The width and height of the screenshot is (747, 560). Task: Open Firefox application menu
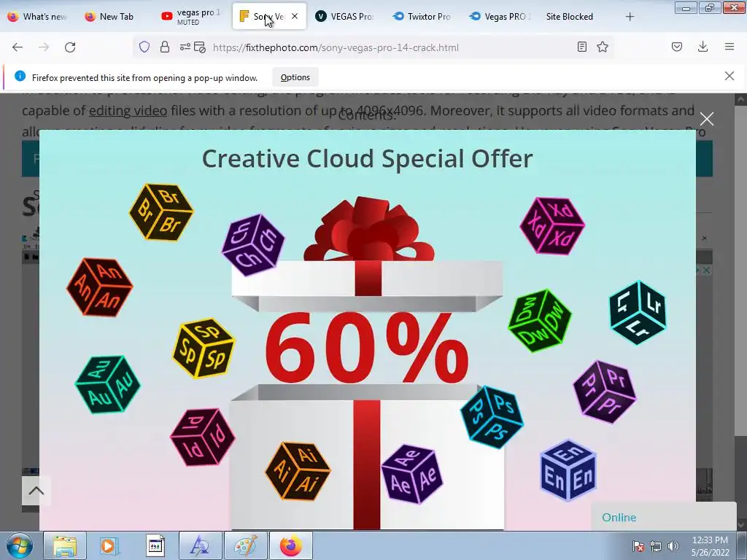point(729,47)
